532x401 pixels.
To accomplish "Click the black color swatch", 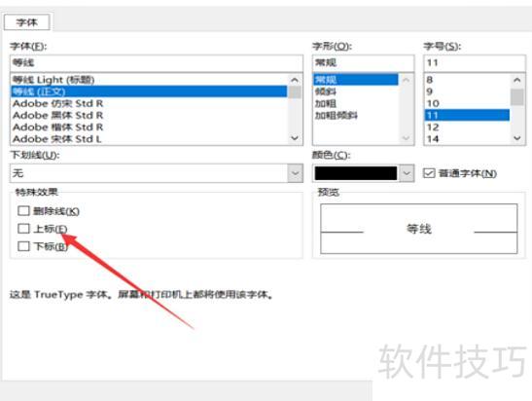I will 356,173.
